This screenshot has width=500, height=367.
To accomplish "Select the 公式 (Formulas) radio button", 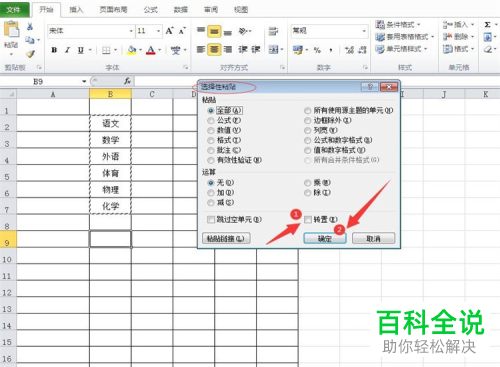I will pyautogui.click(x=211, y=120).
